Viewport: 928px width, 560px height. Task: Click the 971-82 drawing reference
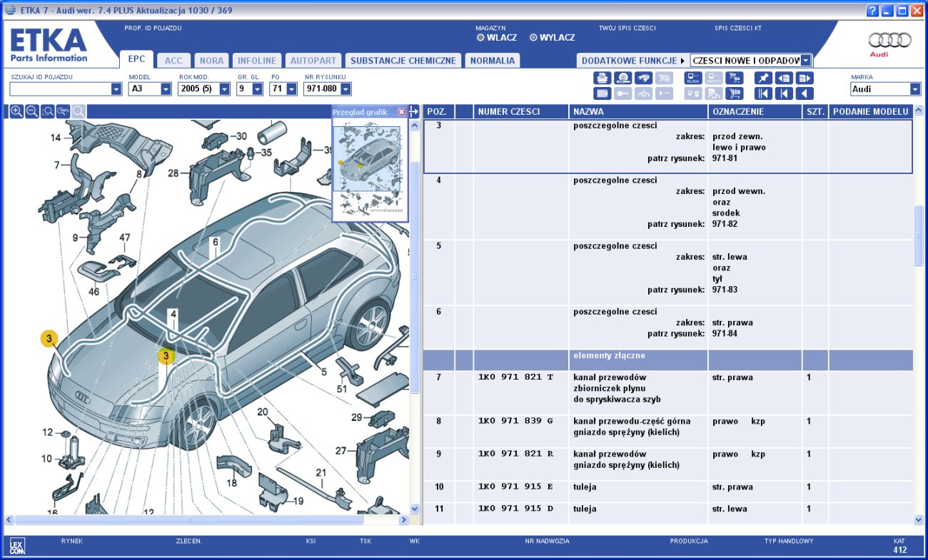[x=725, y=224]
